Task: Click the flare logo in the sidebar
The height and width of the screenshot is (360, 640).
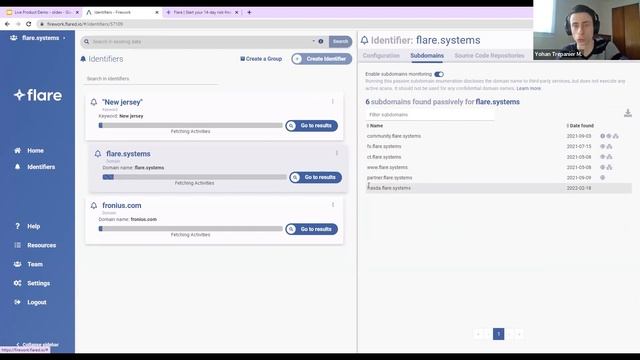Action: (x=38, y=95)
